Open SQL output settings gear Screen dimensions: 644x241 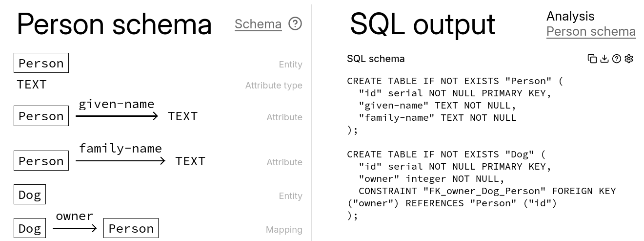click(x=629, y=59)
